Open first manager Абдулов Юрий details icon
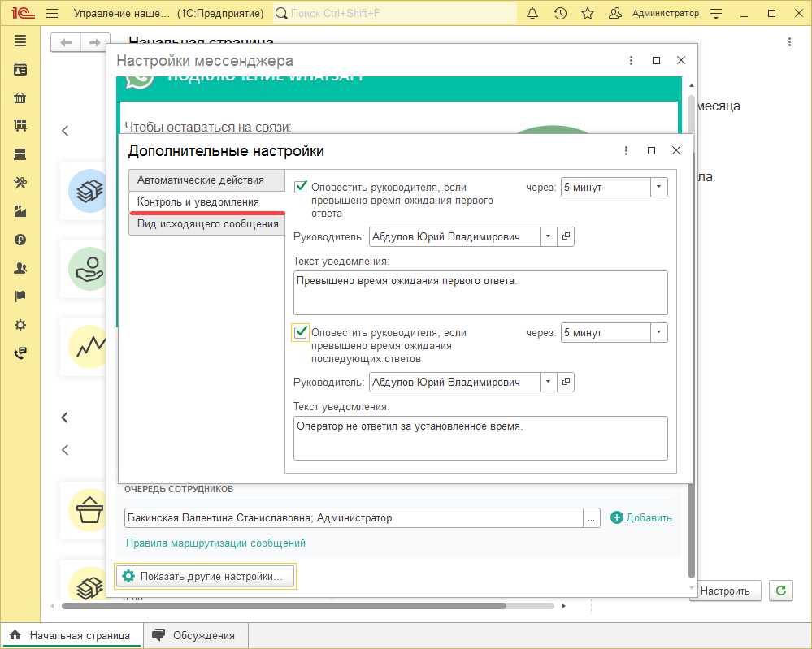Screen dimensions: 812x649 click(567, 236)
